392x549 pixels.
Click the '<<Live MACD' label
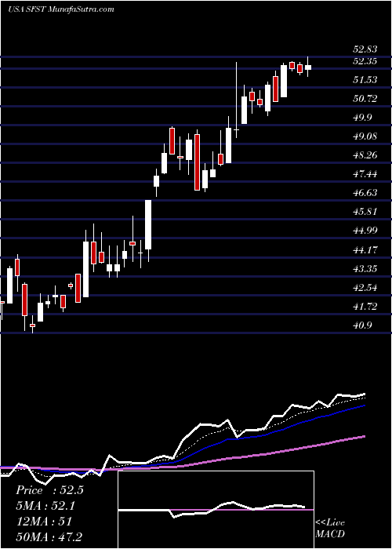(x=330, y=529)
